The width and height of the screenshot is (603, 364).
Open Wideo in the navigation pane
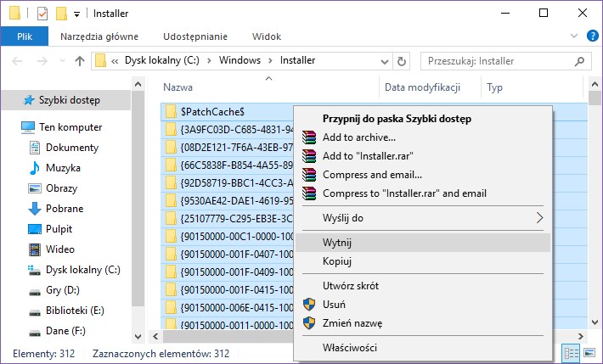(60, 249)
